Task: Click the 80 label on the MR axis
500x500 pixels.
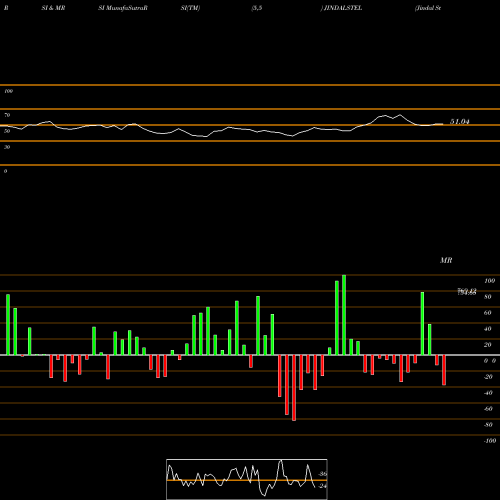Action: pyautogui.click(x=488, y=297)
